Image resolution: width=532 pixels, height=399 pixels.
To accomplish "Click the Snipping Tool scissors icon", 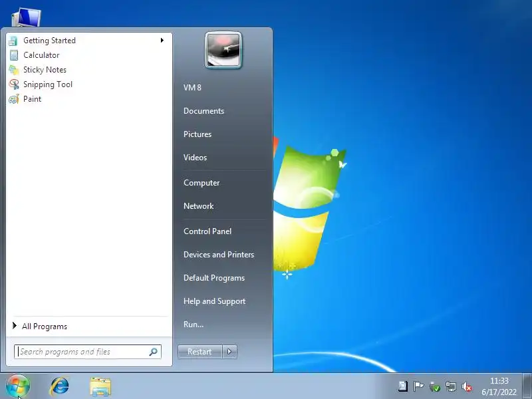I will [x=14, y=84].
